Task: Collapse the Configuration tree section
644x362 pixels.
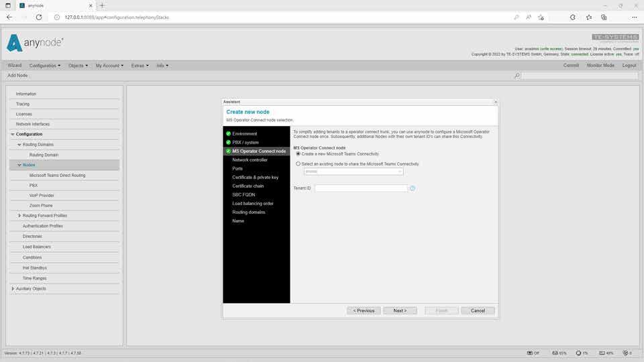Action: [13, 134]
